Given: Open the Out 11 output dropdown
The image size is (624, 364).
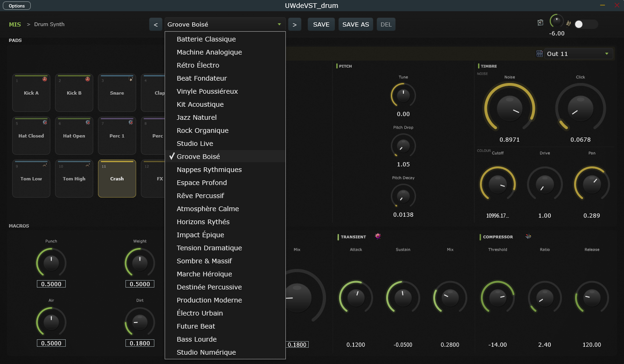Looking at the screenshot, I should tap(578, 54).
